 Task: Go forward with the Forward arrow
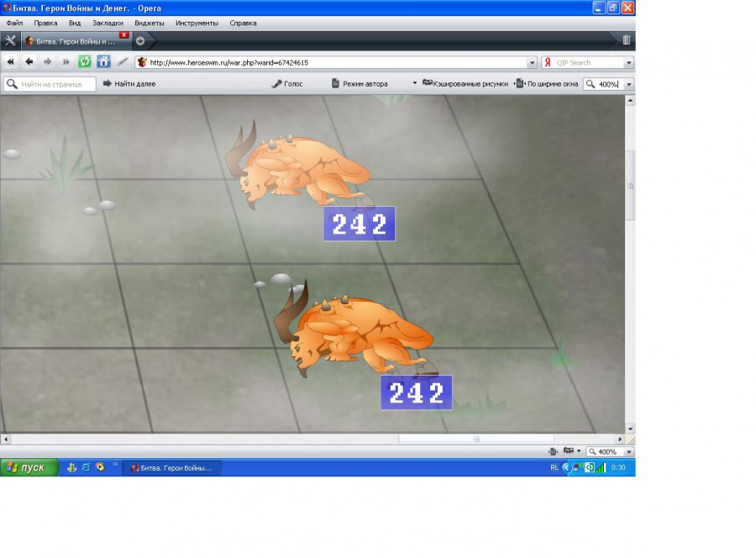(47, 62)
